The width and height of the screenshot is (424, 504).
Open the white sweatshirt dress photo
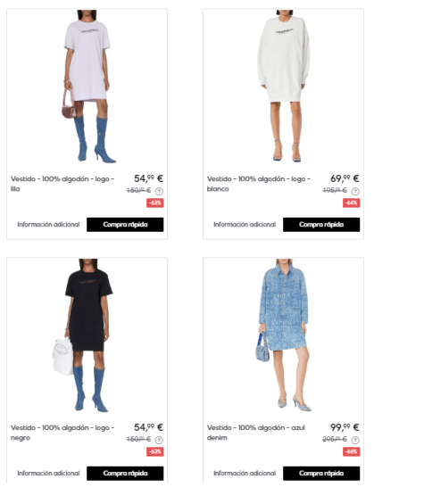click(x=284, y=87)
